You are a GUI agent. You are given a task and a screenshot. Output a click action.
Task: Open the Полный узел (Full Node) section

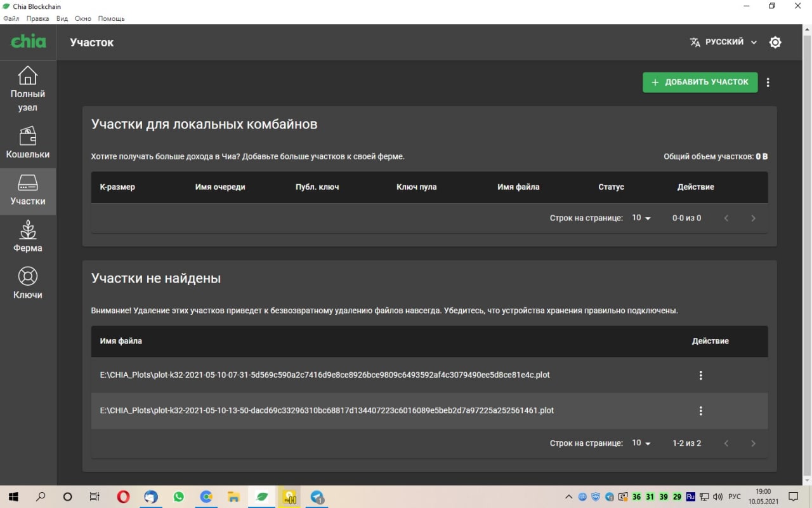pyautogui.click(x=28, y=88)
